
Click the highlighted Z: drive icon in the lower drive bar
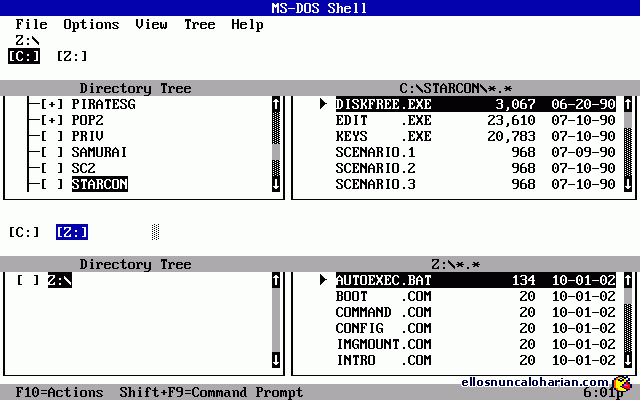tap(72, 232)
